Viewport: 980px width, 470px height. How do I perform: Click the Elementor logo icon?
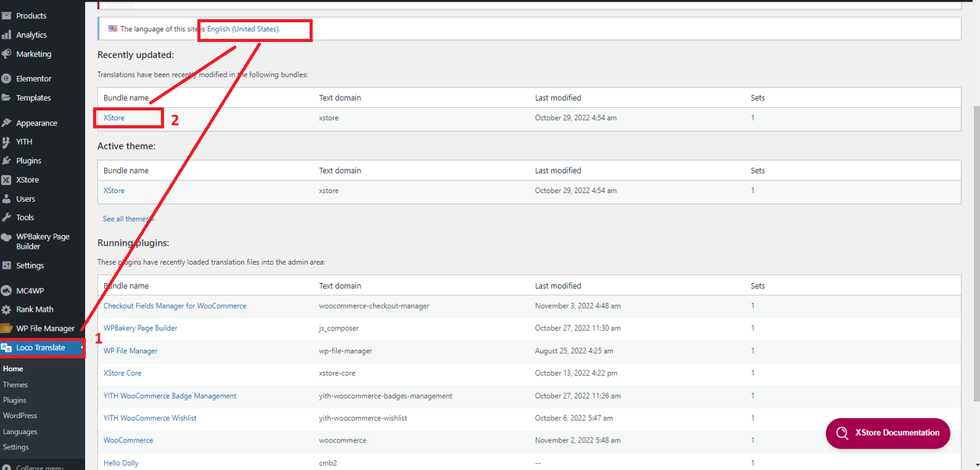point(7,78)
